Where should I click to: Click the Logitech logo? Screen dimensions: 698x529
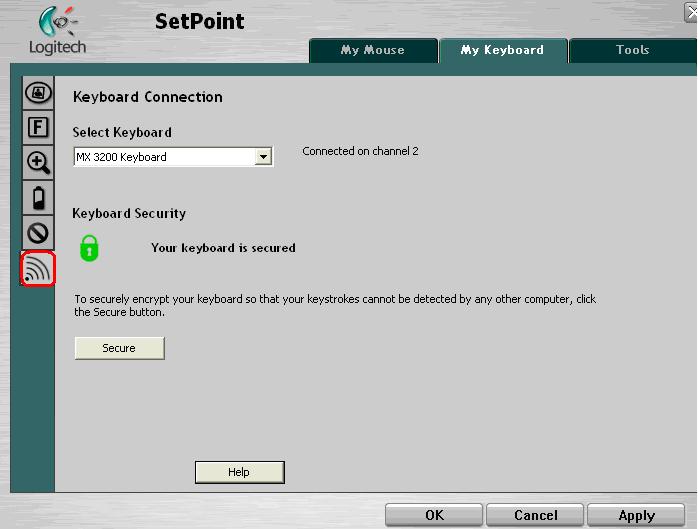coord(57,31)
